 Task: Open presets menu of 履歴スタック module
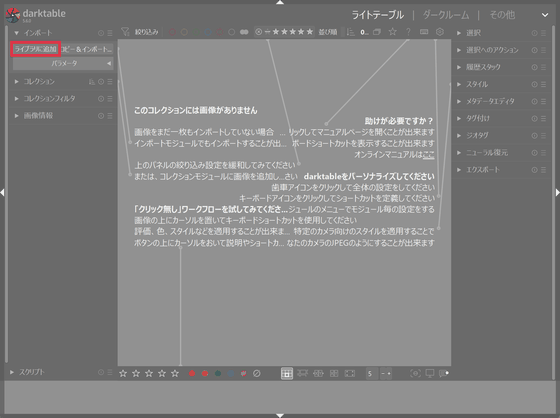[543, 67]
